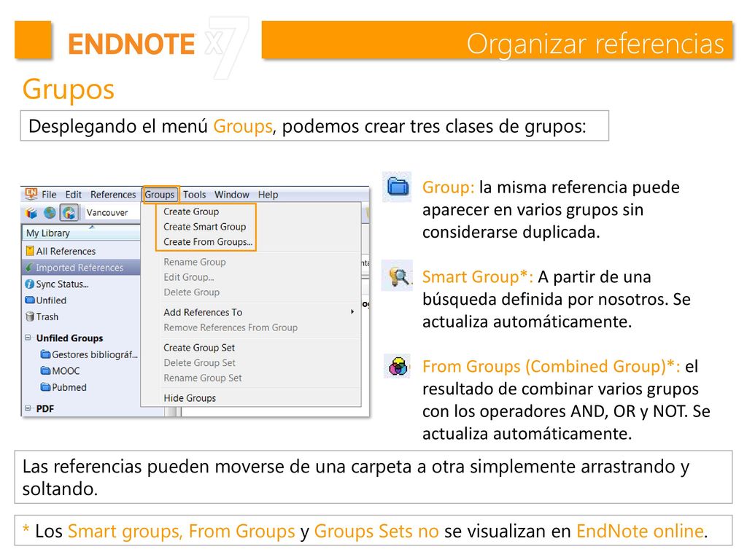
Task: Close the open Groups menu
Action: [160, 194]
